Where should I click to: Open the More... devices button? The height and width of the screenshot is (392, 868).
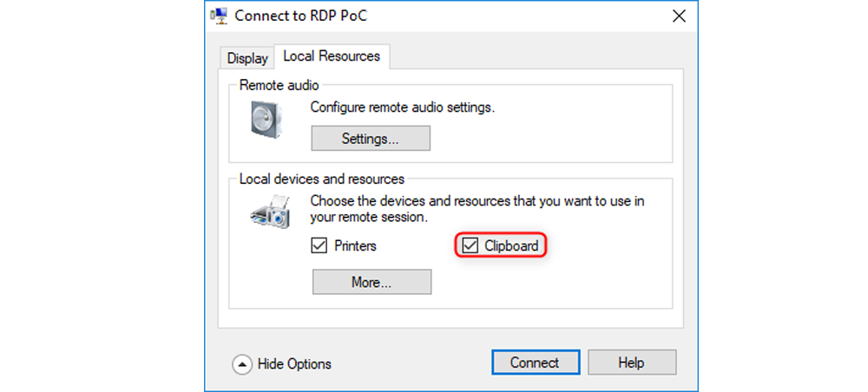tap(372, 282)
